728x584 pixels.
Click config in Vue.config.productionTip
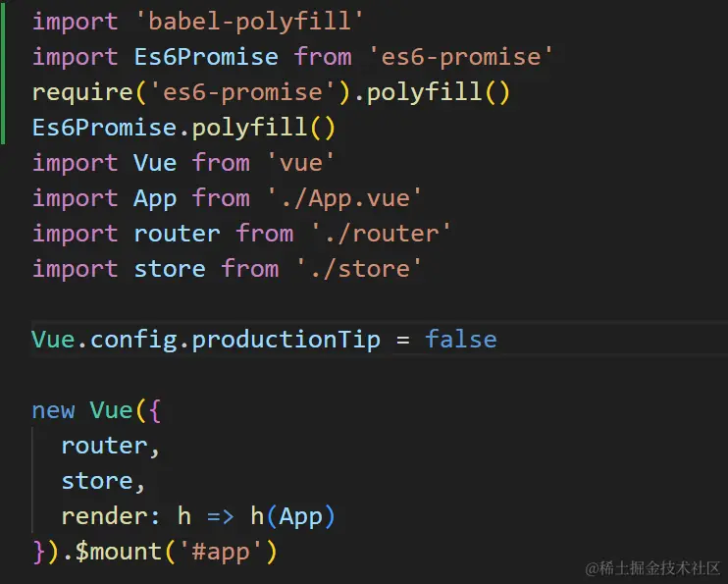pos(133,340)
